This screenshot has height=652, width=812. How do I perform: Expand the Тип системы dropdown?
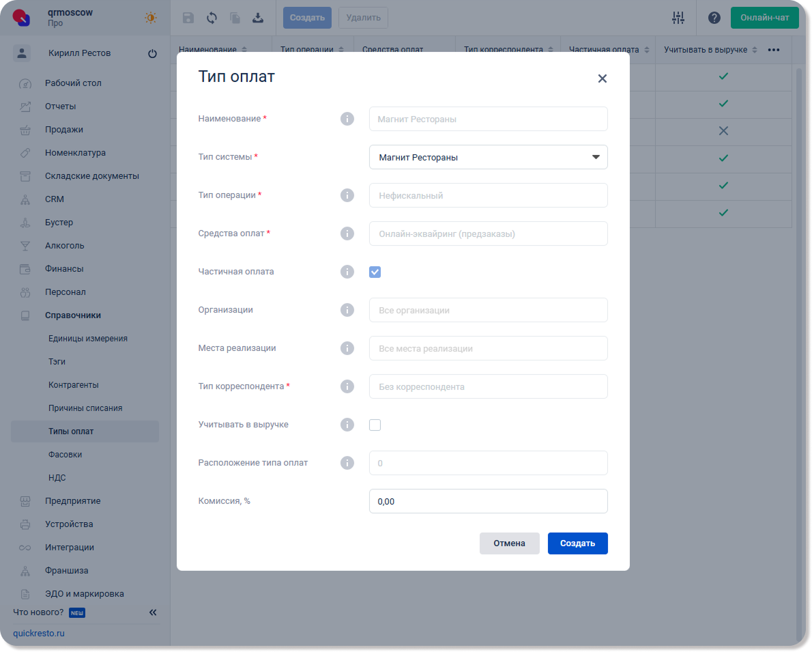pyautogui.click(x=488, y=157)
